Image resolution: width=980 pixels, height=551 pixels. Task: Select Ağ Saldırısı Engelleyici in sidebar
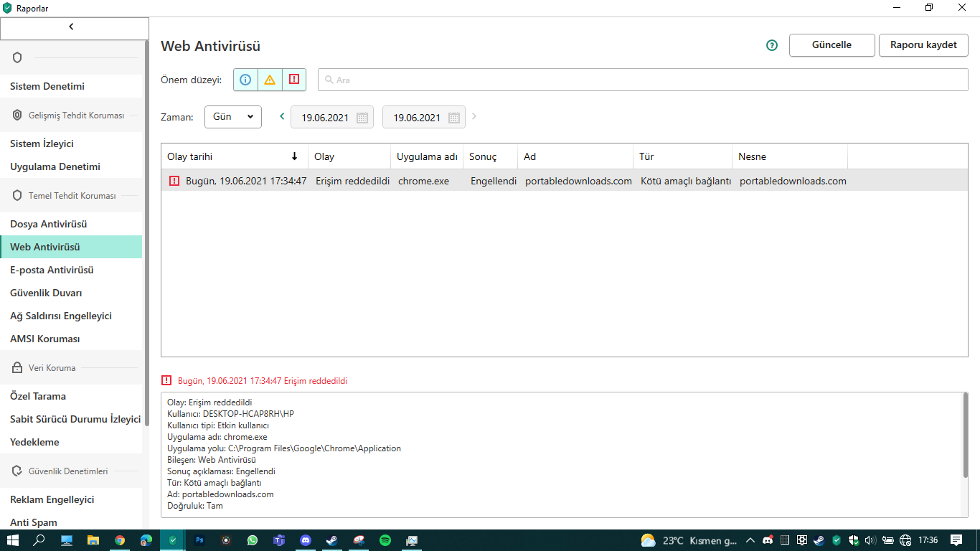pos(71,316)
